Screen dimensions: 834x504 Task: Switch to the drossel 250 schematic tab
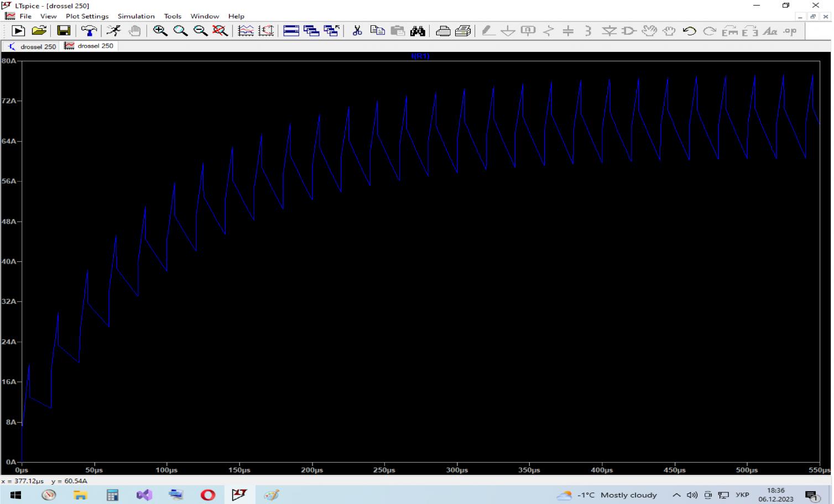click(32, 46)
